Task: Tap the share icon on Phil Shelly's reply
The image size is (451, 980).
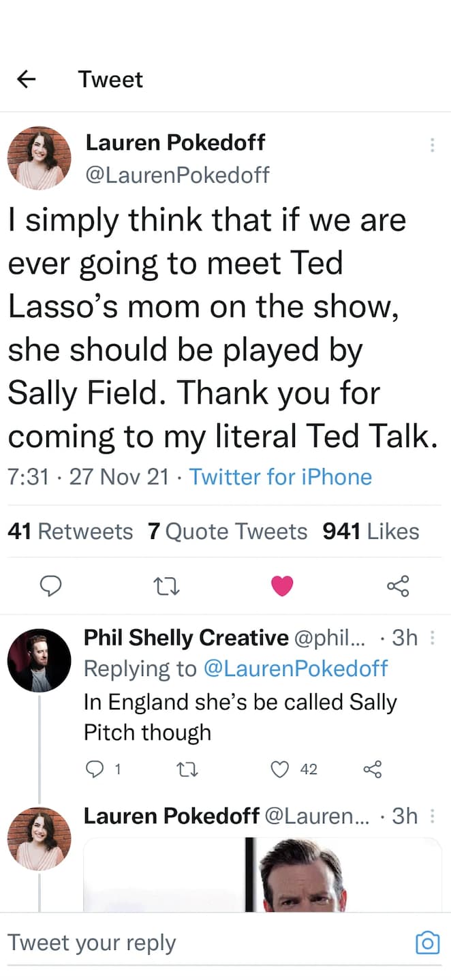Action: [x=373, y=769]
